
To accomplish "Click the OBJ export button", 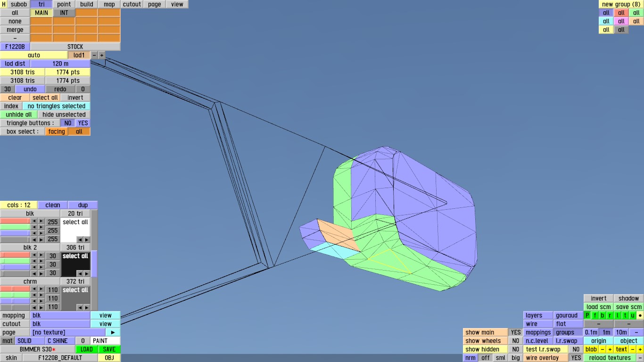I will (109, 358).
